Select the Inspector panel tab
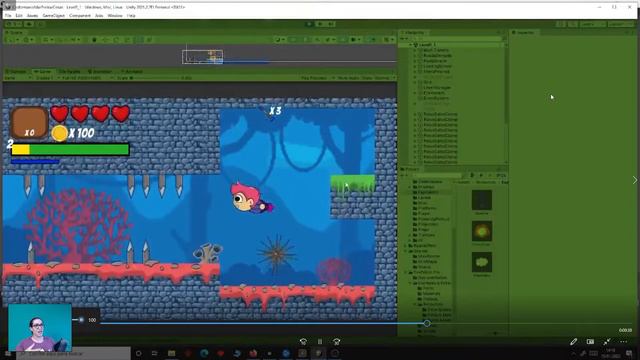The height and width of the screenshot is (360, 640). point(524,32)
